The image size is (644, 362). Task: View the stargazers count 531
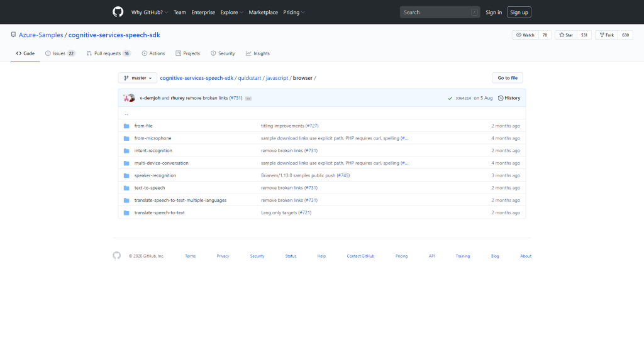(584, 35)
